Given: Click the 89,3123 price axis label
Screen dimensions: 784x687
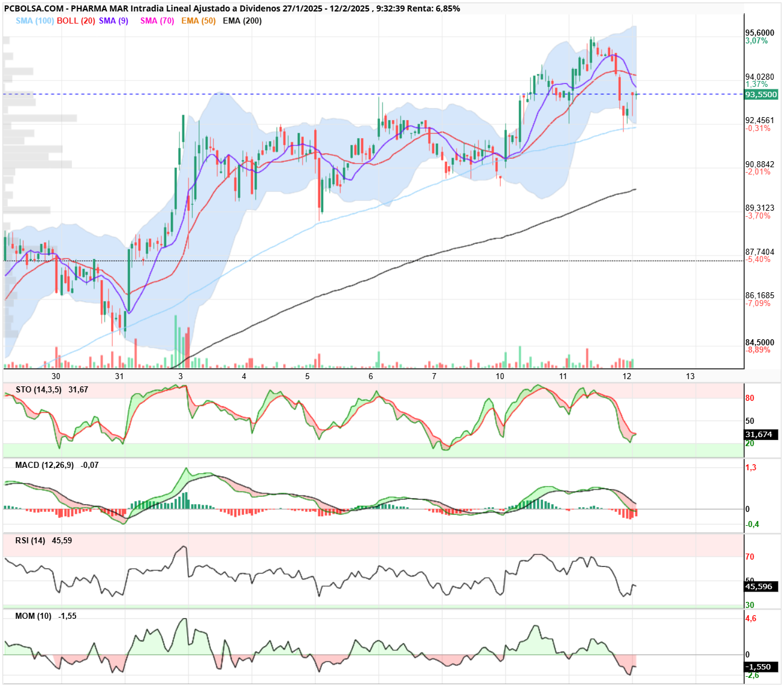Looking at the screenshot, I should click(759, 208).
